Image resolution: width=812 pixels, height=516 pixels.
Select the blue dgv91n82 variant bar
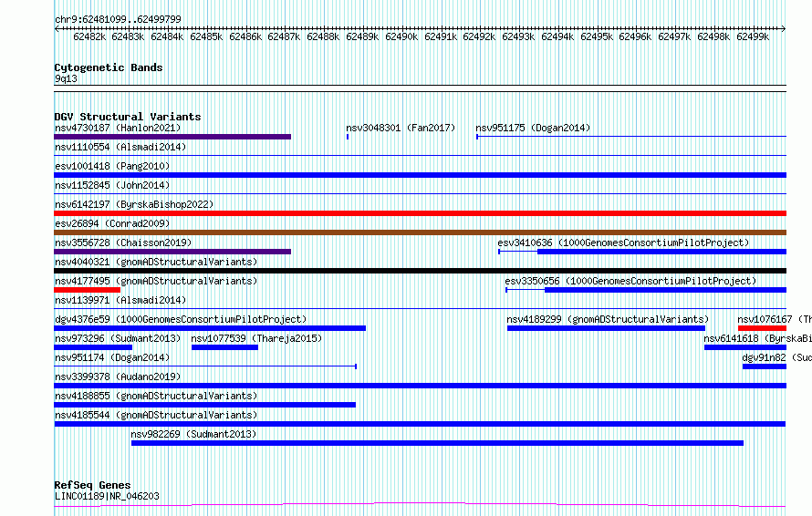click(765, 366)
